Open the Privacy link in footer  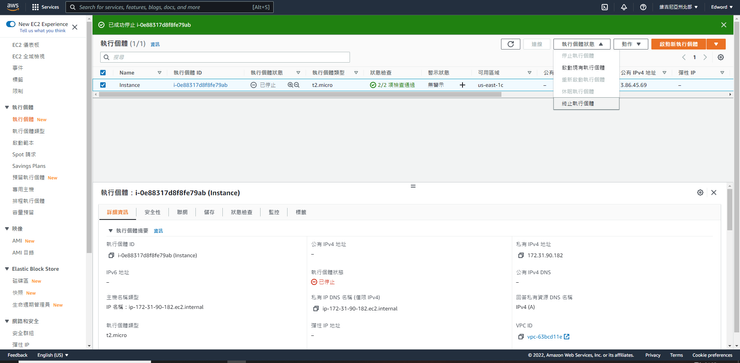pos(653,355)
